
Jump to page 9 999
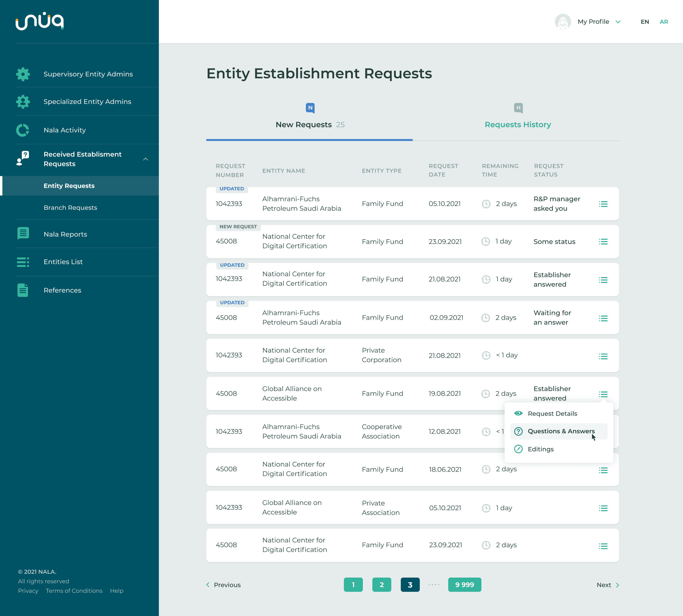coord(465,584)
